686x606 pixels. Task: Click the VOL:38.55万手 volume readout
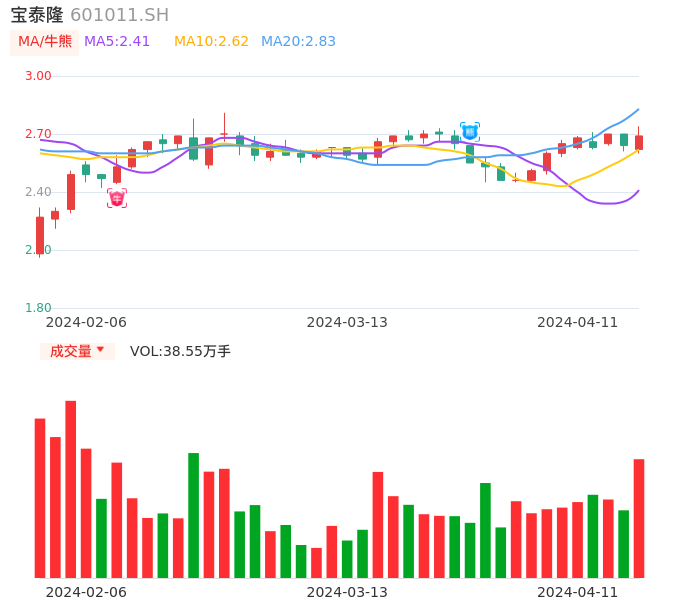tap(180, 351)
